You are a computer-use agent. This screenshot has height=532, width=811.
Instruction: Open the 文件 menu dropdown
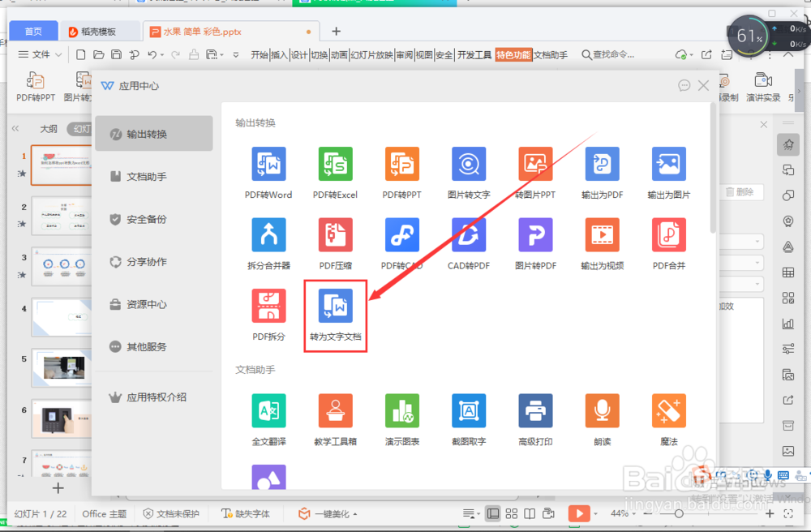(40, 54)
